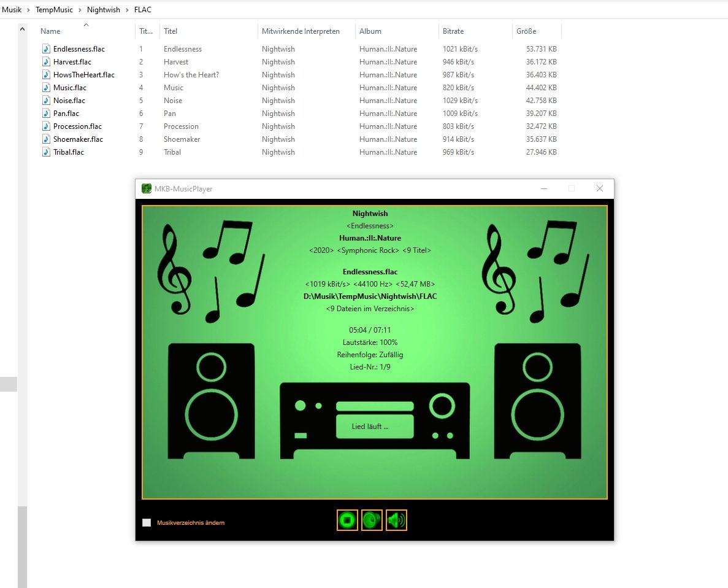Viewport: 728px width, 588px height.
Task: Select the file name HowsTheHeart.flac
Action: [x=84, y=75]
